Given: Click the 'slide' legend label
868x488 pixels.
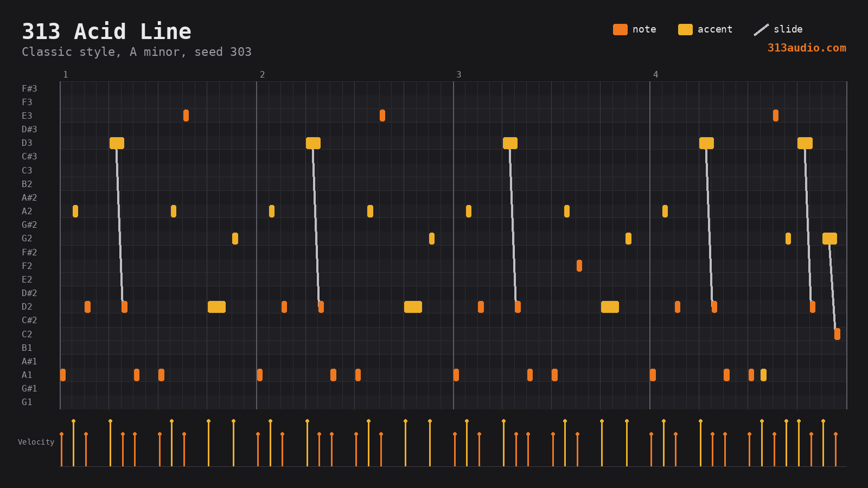Looking at the screenshot, I should point(788,29).
